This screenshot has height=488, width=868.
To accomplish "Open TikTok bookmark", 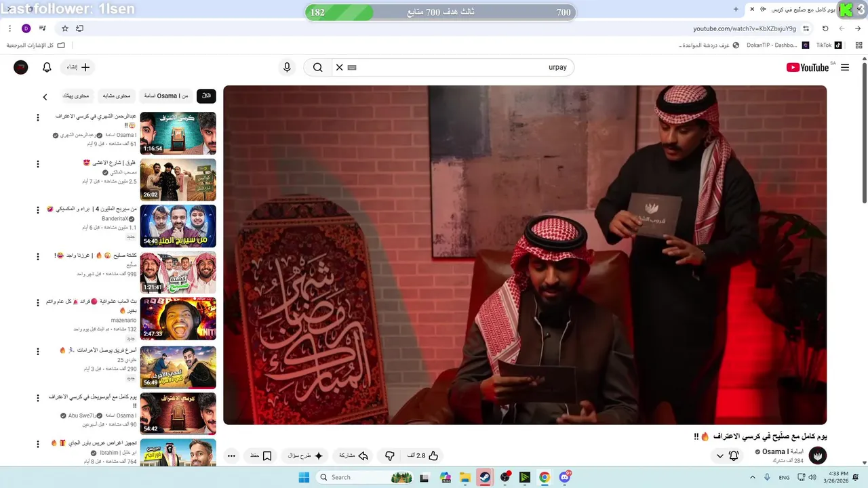I will (828, 45).
